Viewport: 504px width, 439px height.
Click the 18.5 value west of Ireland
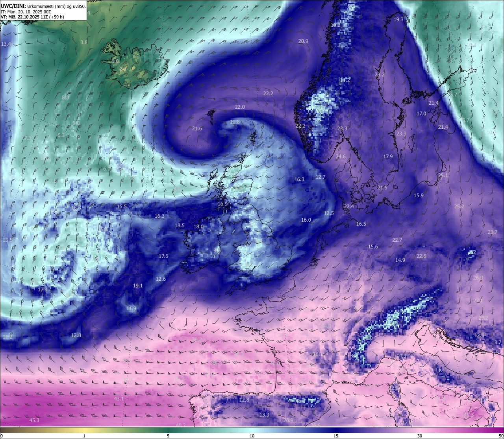tap(180, 225)
